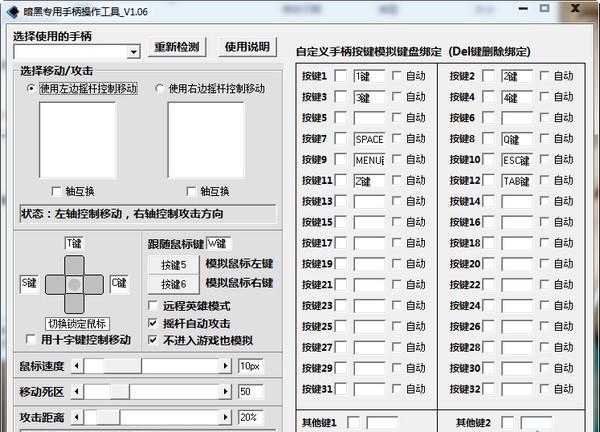Click 攻击距离 slider left arrow
This screenshot has width=600, height=432.
[x=77, y=417]
